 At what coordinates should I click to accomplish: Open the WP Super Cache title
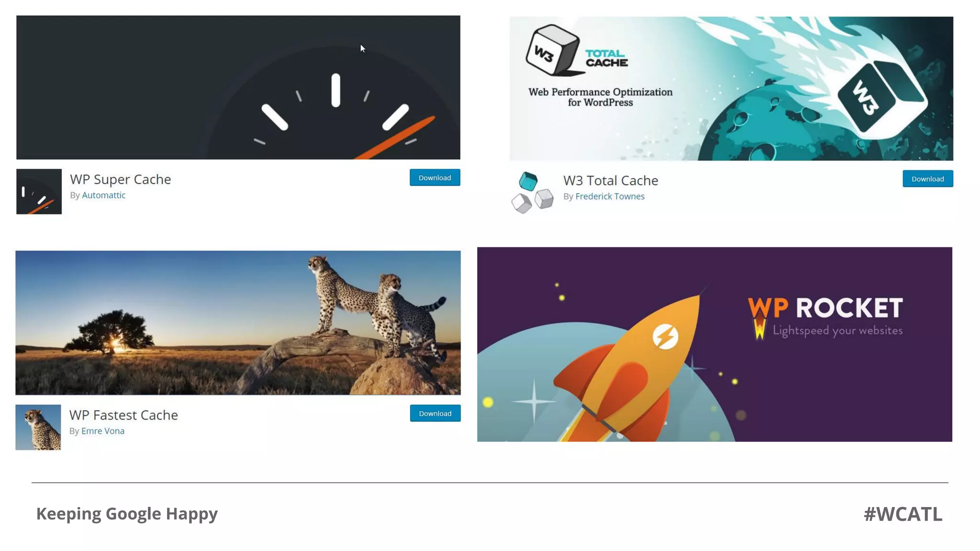121,179
